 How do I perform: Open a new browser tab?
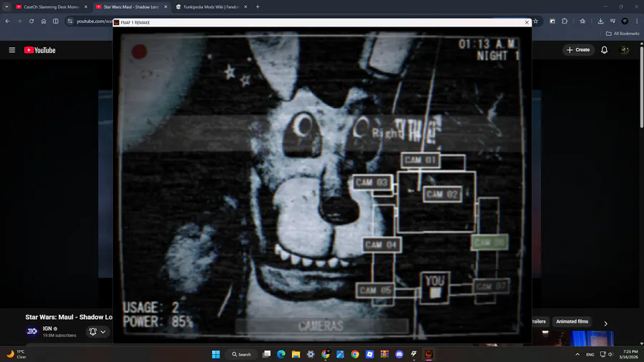tap(258, 7)
